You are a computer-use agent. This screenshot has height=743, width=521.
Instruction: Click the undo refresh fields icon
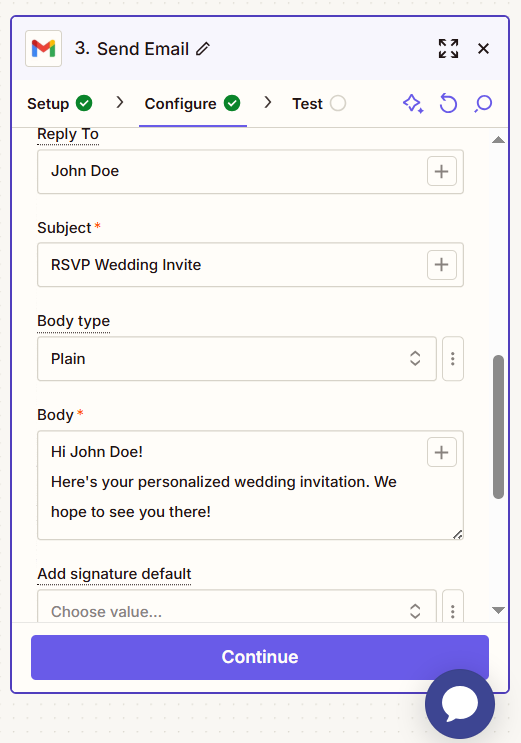pyautogui.click(x=448, y=103)
